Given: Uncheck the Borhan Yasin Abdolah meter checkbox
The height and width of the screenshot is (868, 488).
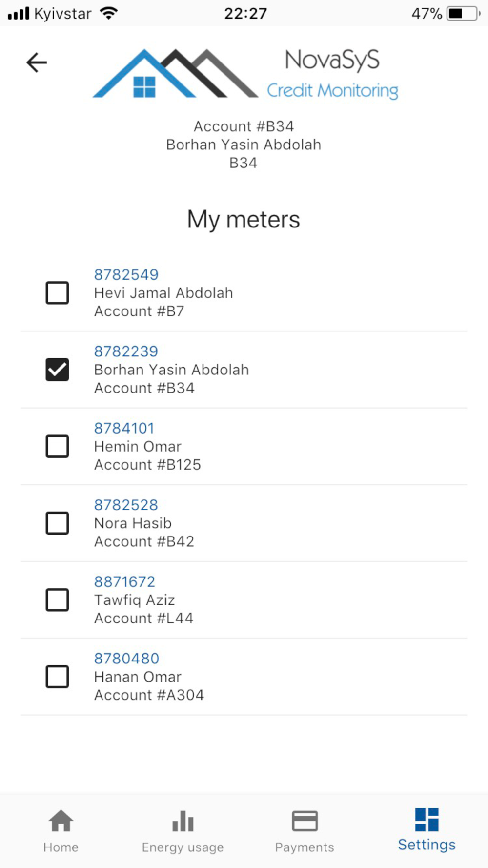Looking at the screenshot, I should tap(57, 370).
